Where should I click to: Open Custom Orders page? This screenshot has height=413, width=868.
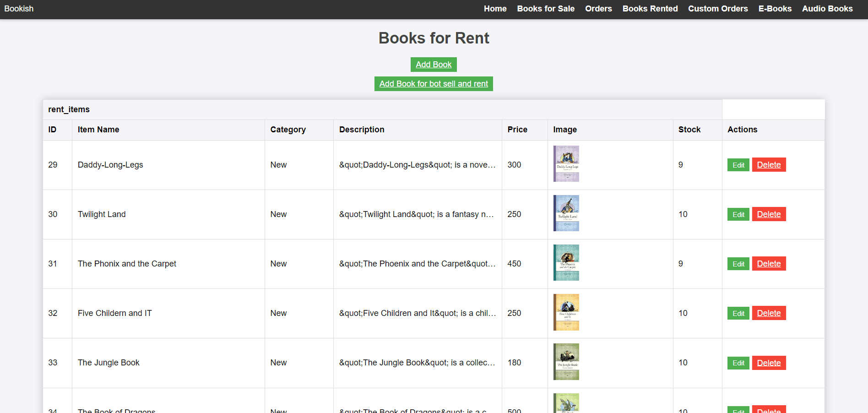[x=718, y=9]
